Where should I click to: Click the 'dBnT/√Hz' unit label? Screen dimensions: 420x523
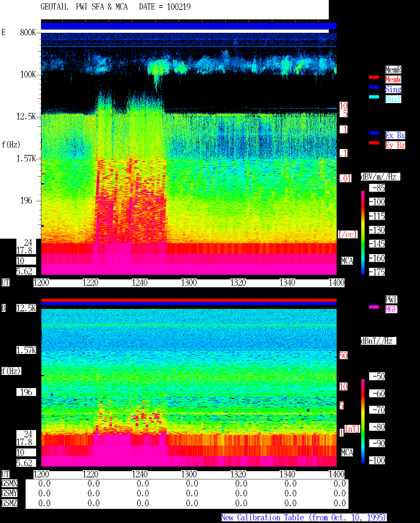click(378, 341)
